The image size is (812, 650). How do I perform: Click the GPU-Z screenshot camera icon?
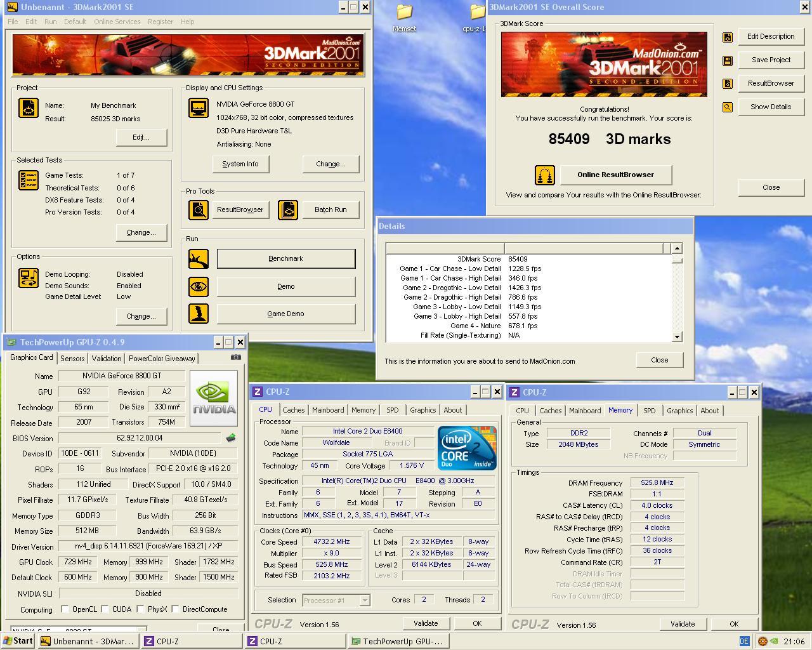click(235, 357)
